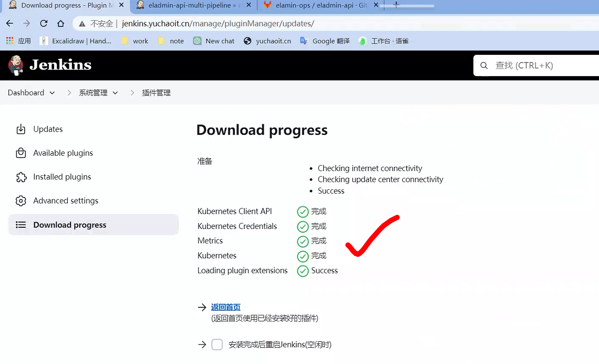Click the Jenkins logo icon
This screenshot has width=599, height=364.
pos(15,65)
